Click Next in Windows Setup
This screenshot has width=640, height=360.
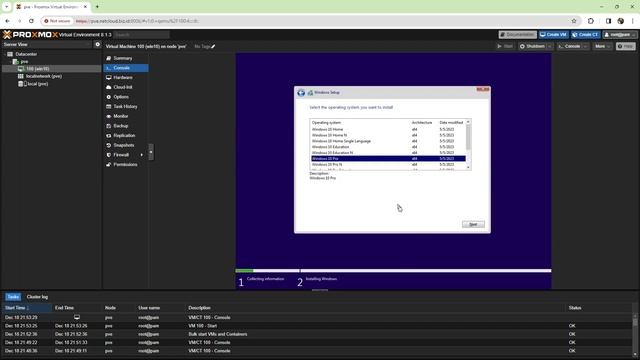tap(473, 224)
